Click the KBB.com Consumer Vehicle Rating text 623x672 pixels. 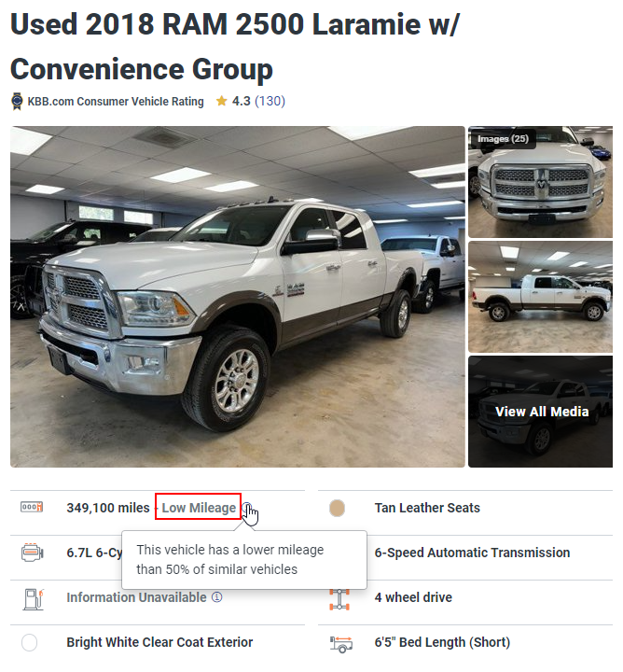click(114, 102)
